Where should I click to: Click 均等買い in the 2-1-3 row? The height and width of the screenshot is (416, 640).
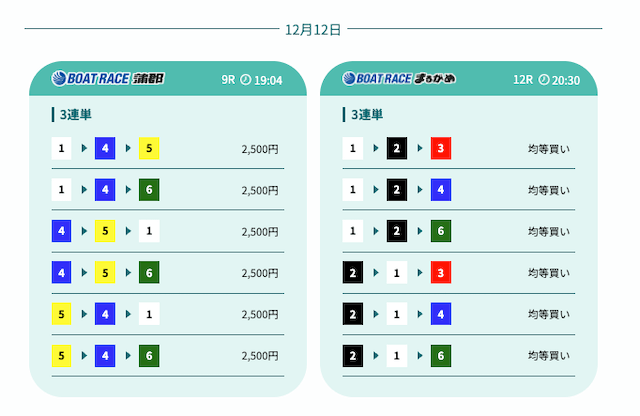[x=549, y=273]
